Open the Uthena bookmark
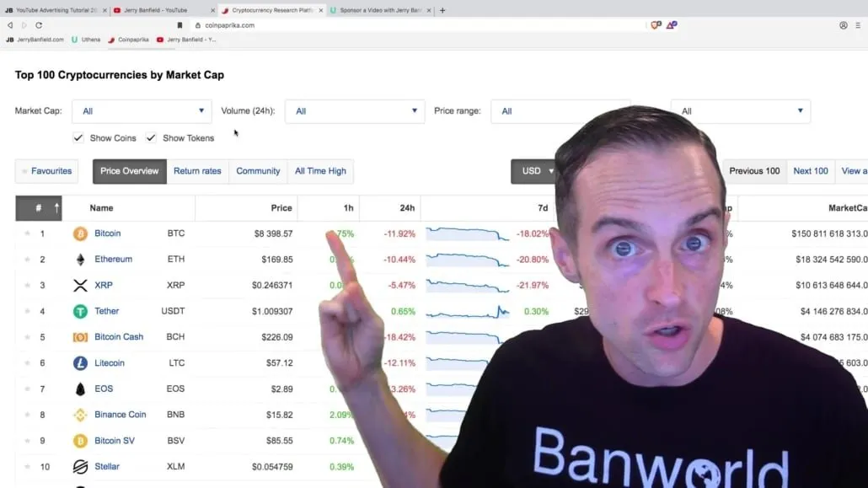 click(x=86, y=40)
